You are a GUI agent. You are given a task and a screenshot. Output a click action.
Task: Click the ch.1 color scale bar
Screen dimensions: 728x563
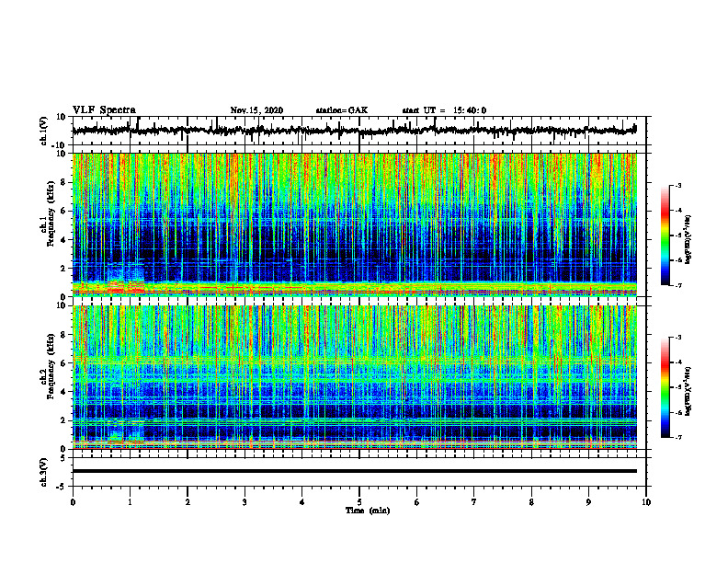pyautogui.click(x=665, y=236)
